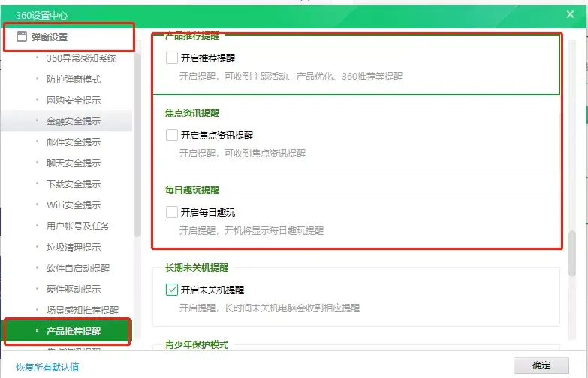Select 下载安全提示 in sidebar

pos(74,184)
